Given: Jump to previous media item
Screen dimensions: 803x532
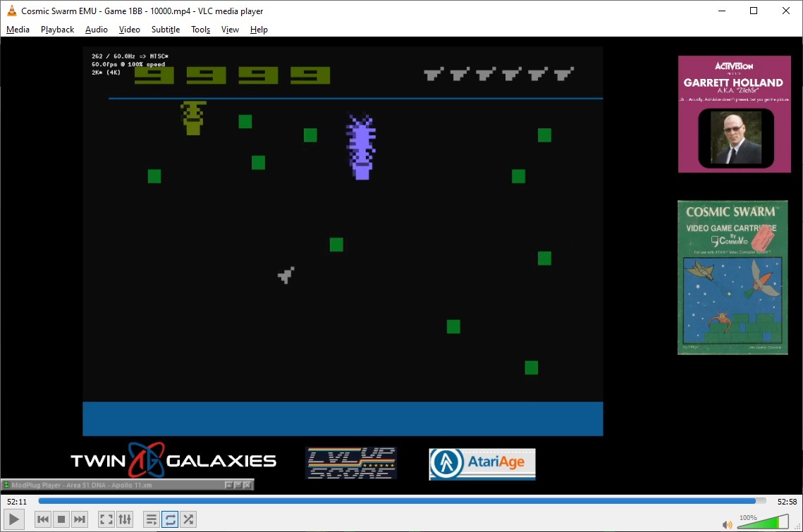Looking at the screenshot, I should [x=43, y=519].
